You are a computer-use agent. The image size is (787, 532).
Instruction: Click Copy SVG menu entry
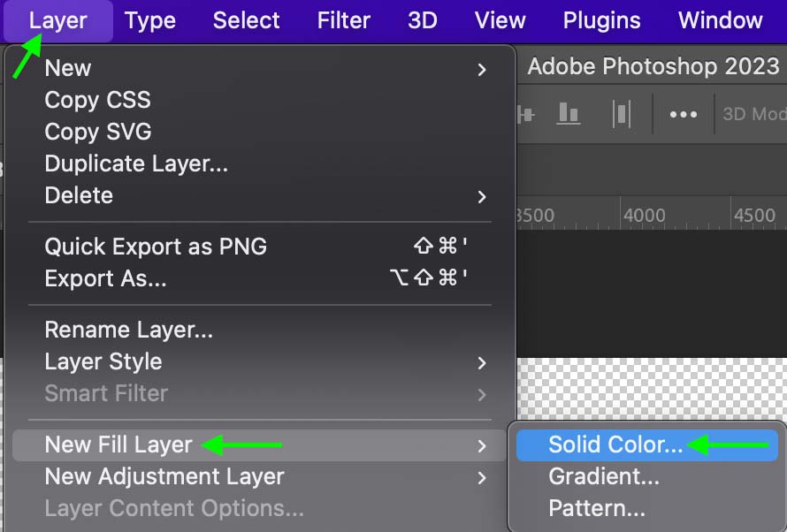tap(97, 132)
